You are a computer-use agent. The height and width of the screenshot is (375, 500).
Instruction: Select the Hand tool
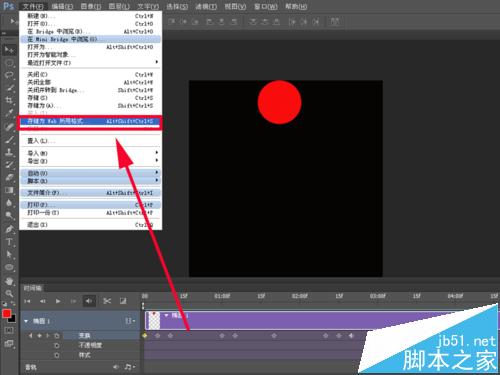point(9,281)
